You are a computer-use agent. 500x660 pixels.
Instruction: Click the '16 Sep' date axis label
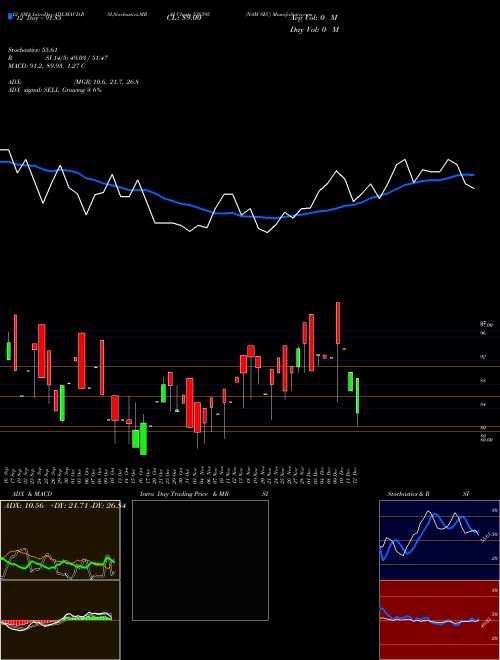pyautogui.click(x=8, y=473)
